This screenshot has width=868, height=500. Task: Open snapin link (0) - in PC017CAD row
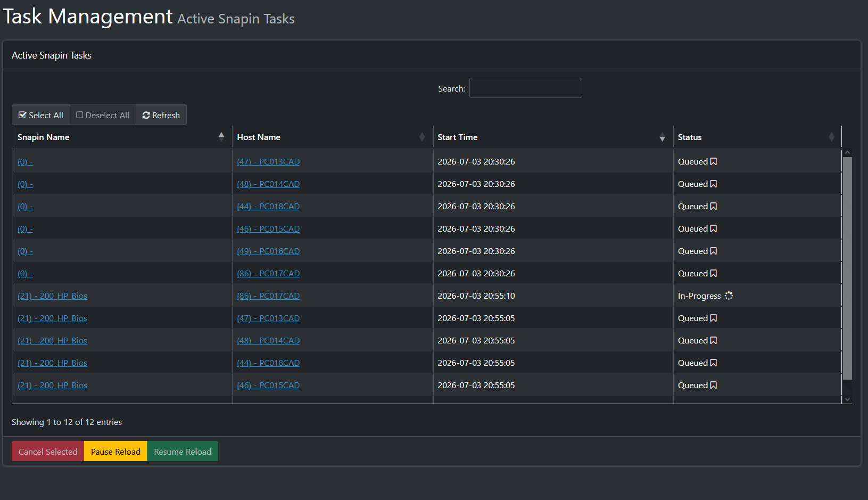coord(25,273)
